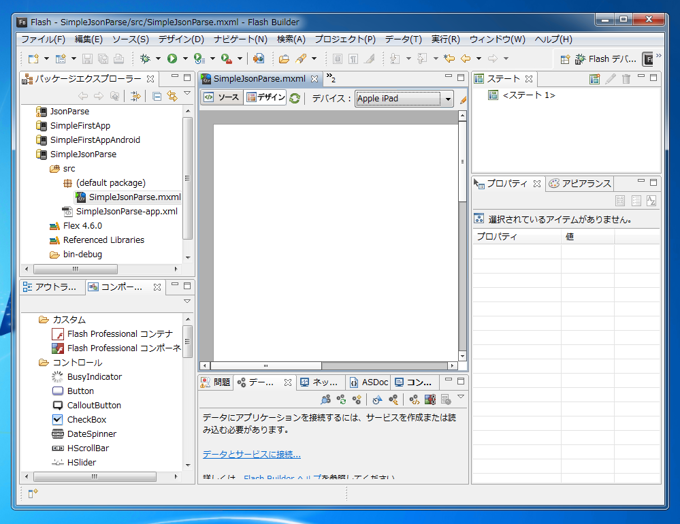
Task: Switch editor to ソース mode
Action: tap(222, 98)
